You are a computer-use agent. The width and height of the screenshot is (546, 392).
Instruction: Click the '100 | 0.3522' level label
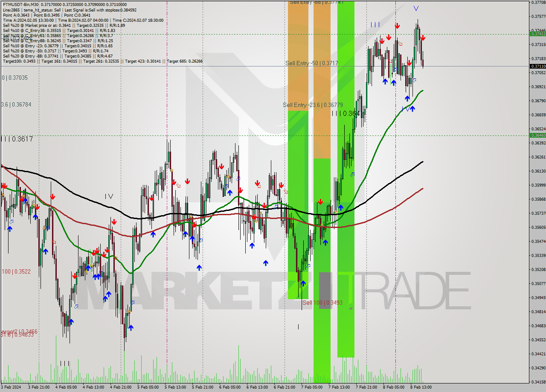[x=16, y=271]
